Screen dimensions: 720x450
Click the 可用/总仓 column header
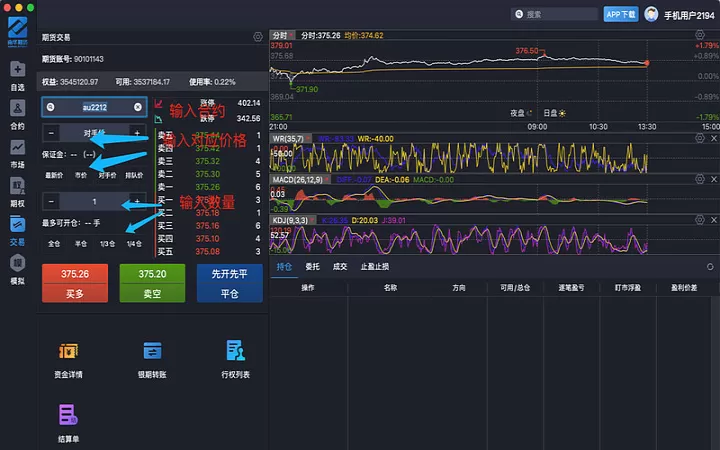515,288
